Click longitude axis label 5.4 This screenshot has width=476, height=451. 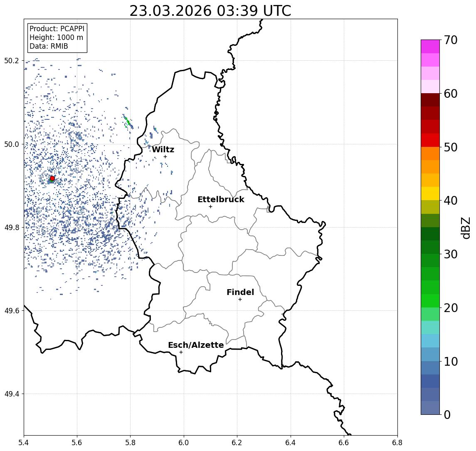24,443
